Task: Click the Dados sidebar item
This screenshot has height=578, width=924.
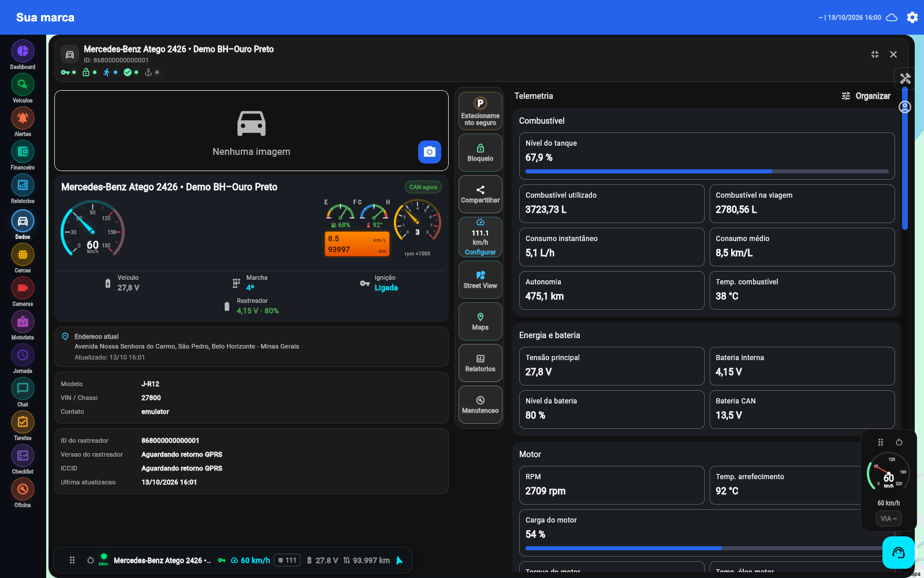Action: tap(23, 224)
